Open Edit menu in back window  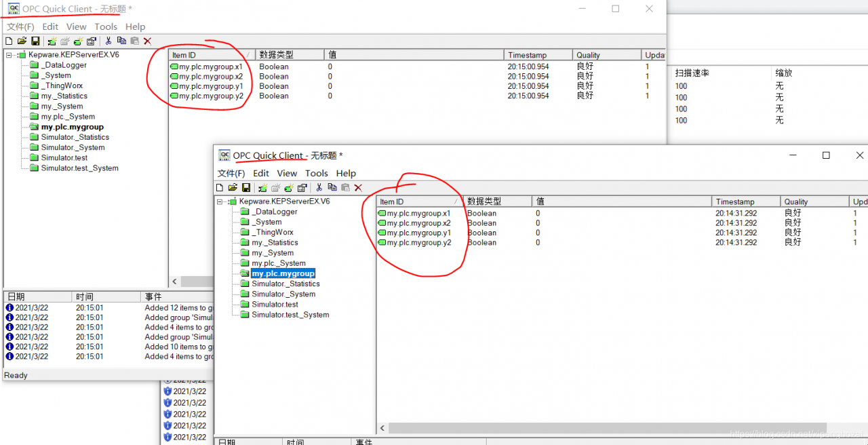(x=50, y=26)
